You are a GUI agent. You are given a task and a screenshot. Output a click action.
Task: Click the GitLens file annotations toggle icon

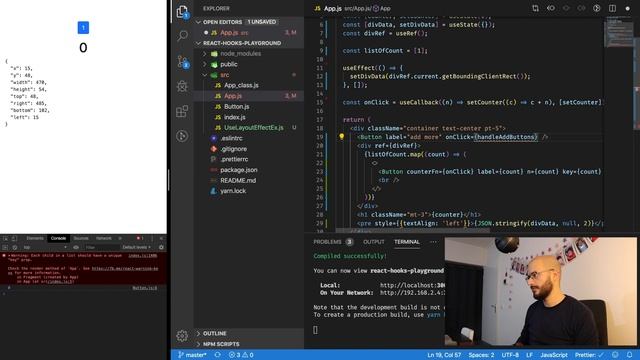pos(596,8)
